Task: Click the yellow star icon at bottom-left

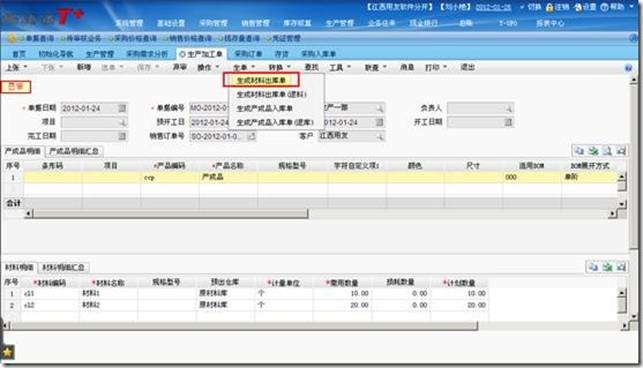Action: (7, 352)
